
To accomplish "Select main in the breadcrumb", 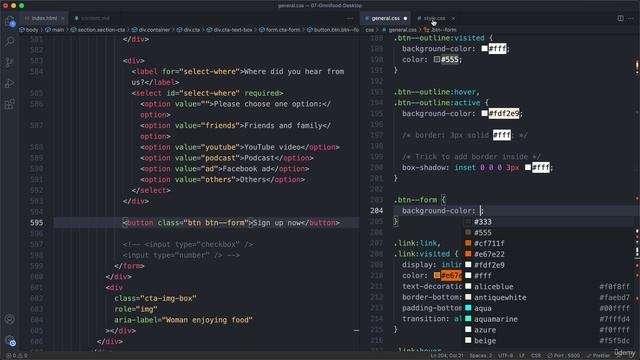I will 58,30.
